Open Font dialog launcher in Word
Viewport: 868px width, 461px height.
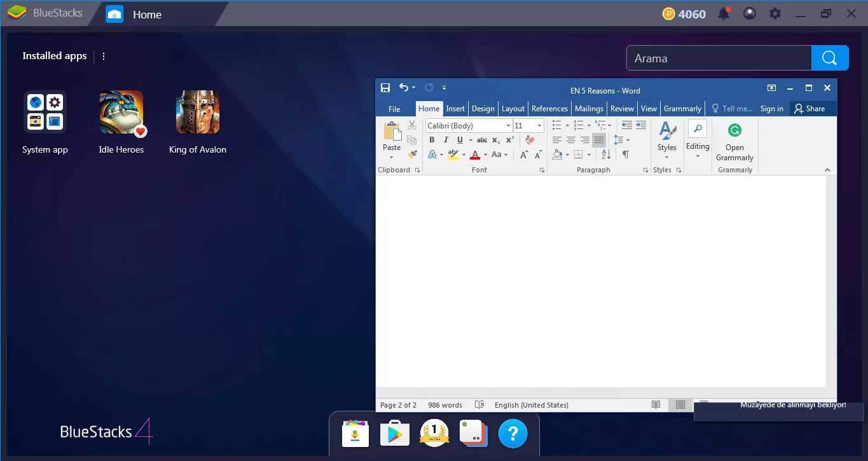[542, 170]
